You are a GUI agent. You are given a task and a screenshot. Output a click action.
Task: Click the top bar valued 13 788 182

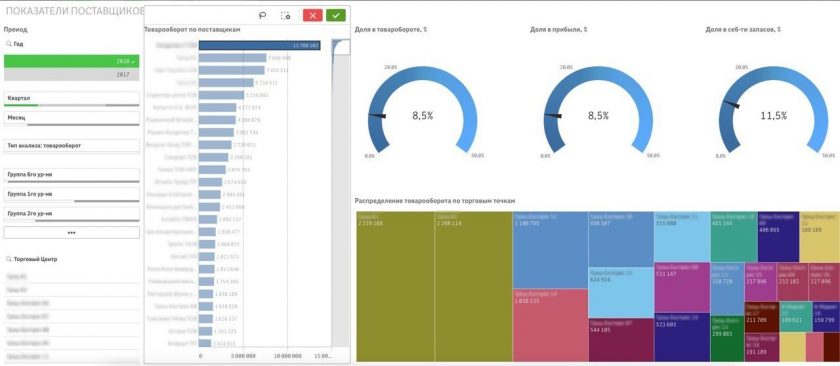click(x=260, y=46)
